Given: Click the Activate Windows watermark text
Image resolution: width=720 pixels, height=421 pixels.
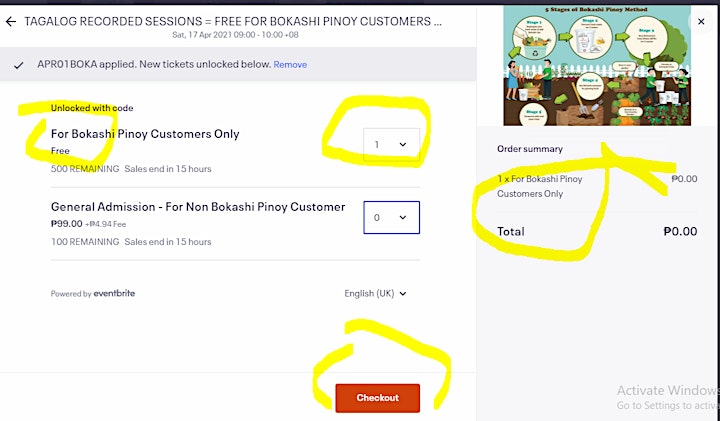Looking at the screenshot, I should pos(668,391).
